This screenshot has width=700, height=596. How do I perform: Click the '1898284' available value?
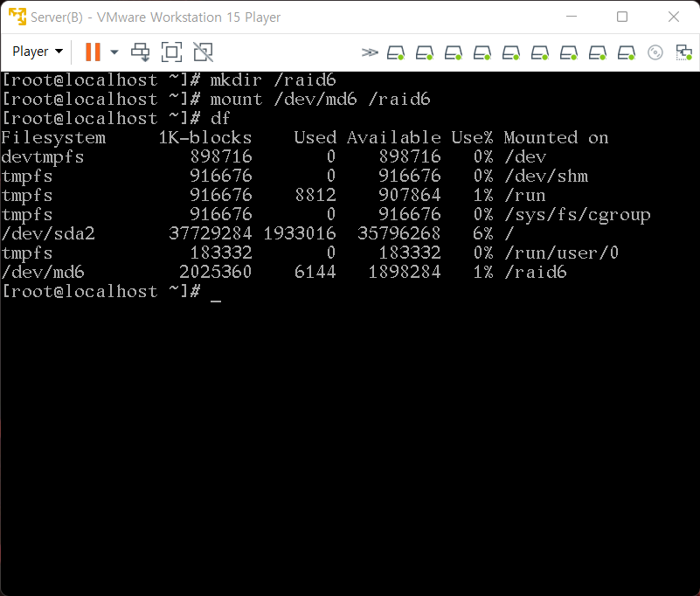tap(404, 272)
